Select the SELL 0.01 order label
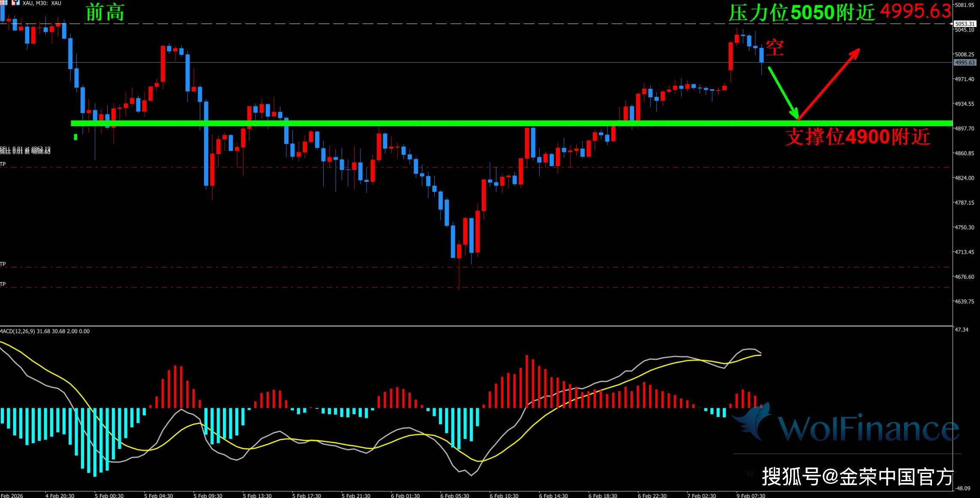Image resolution: width=980 pixels, height=498 pixels. click(x=25, y=151)
